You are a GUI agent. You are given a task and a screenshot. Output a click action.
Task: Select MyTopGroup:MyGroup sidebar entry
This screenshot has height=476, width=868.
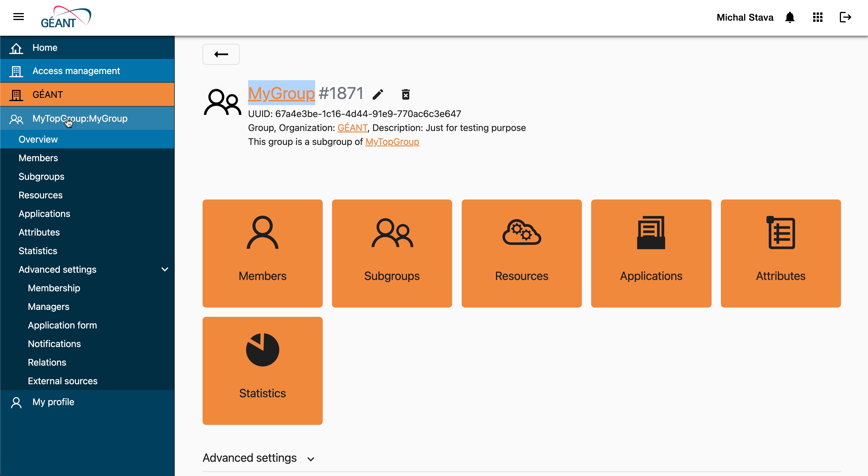click(x=87, y=119)
